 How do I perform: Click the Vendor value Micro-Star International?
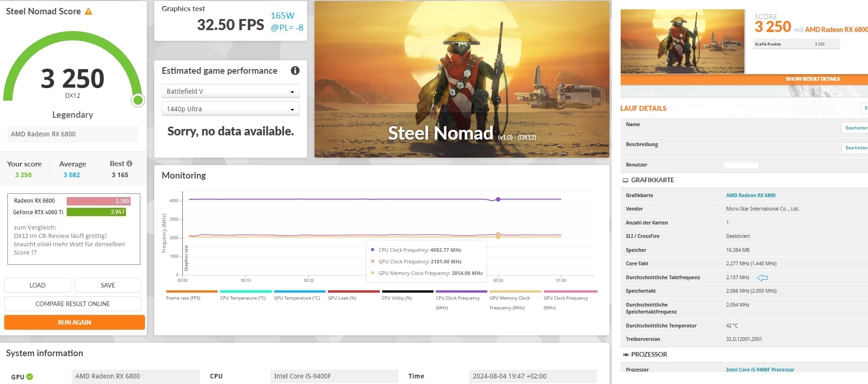(762, 209)
